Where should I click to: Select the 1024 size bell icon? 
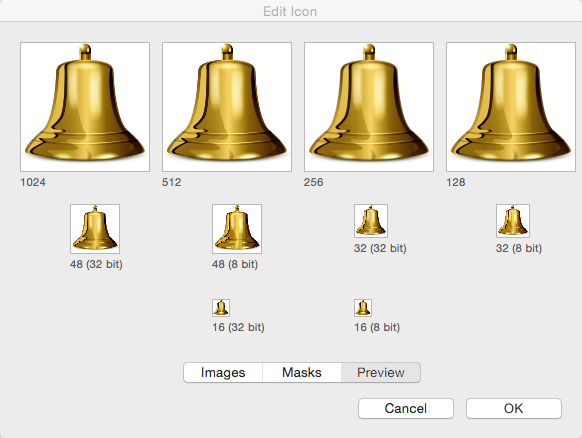85,107
